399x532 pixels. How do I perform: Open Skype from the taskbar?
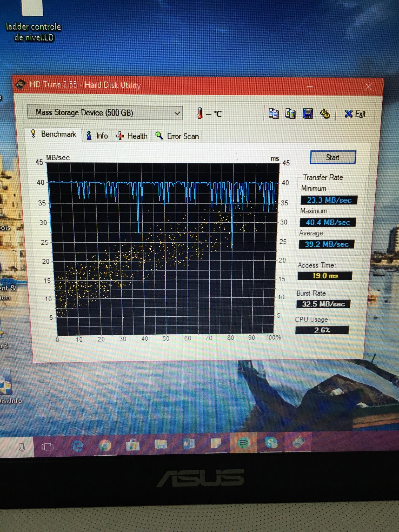(271, 442)
